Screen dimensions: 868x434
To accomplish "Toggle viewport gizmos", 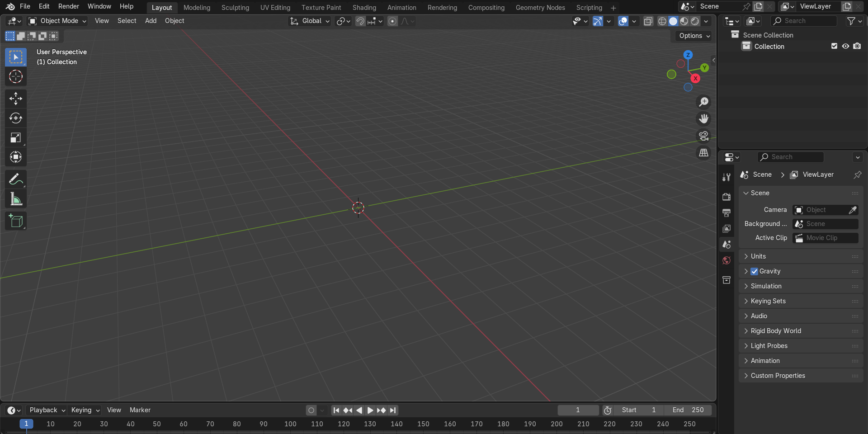I will tap(598, 21).
